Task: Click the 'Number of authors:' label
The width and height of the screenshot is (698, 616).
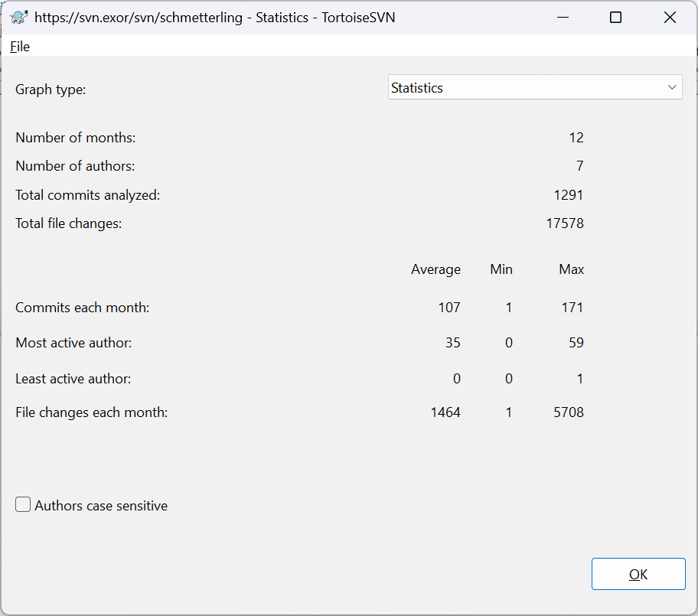Action: click(75, 166)
